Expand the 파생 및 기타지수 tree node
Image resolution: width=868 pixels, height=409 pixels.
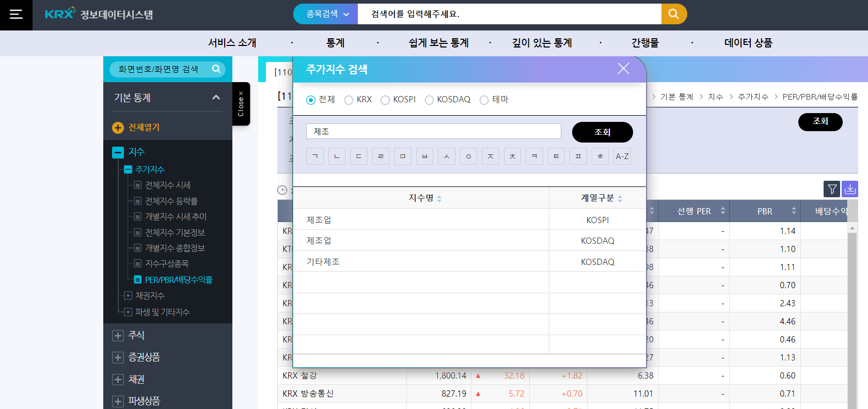coord(128,312)
